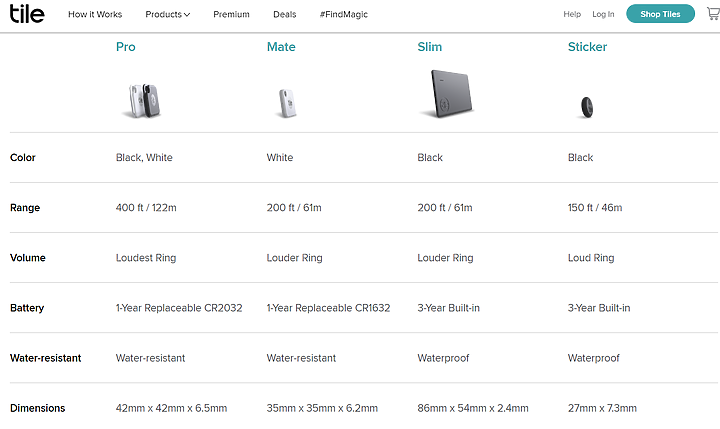Click the Products chevron arrow
Image resolution: width=720 pixels, height=429 pixels.
pos(187,15)
